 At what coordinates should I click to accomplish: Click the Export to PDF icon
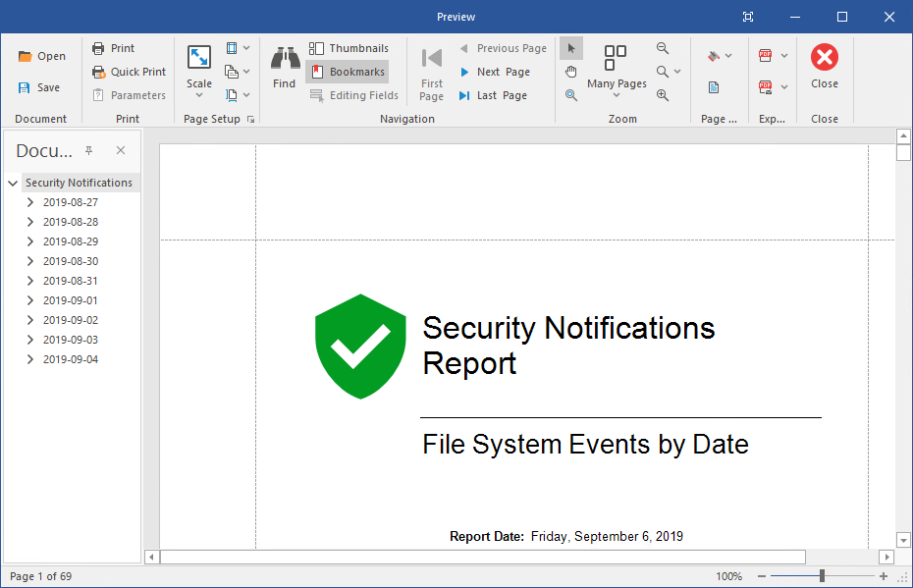pyautogui.click(x=766, y=56)
